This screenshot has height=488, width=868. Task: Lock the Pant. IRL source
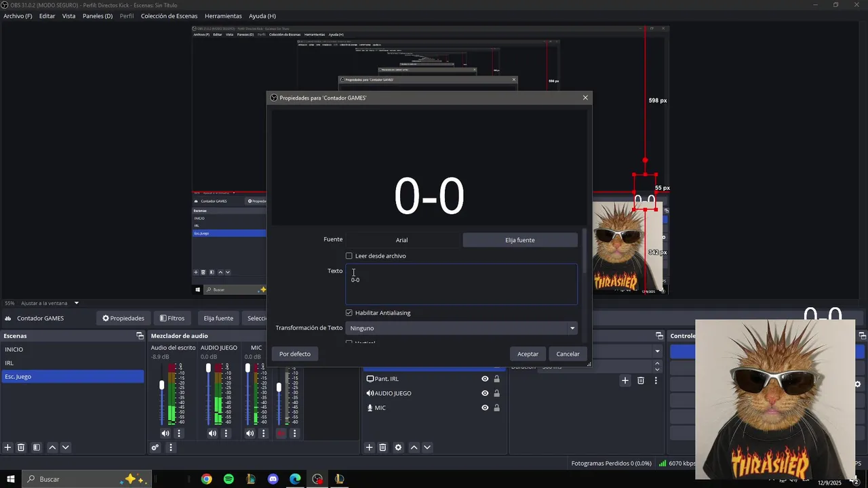(x=496, y=379)
